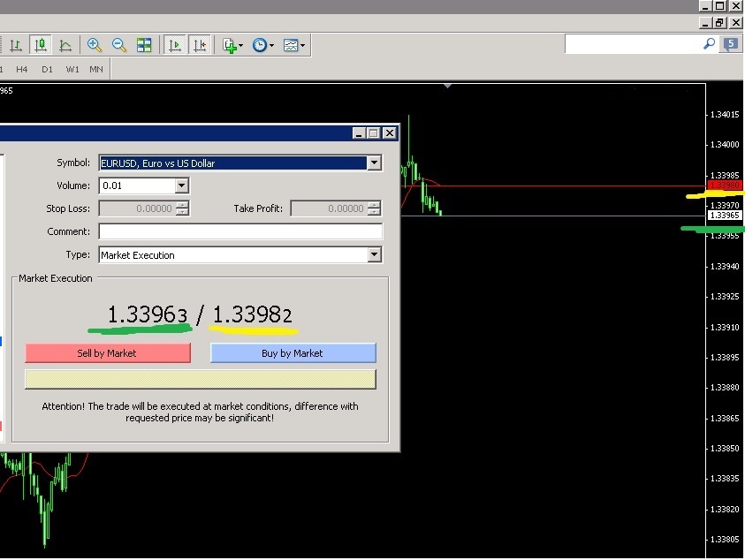Click the bid price 1.33963
The image size is (745, 560).
click(148, 314)
